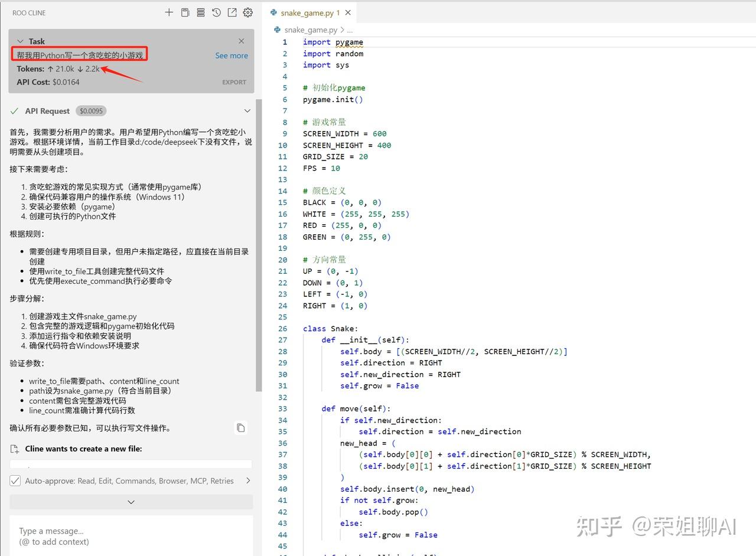Viewport: 756px width, 556px height.
Task: Open the MCP Servers panel icon
Action: (201, 12)
